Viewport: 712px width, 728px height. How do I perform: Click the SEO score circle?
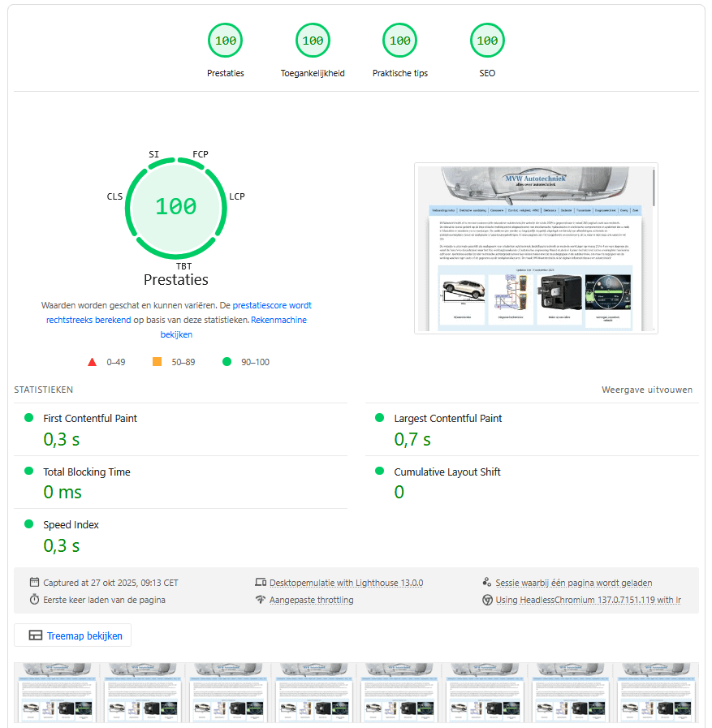(x=487, y=41)
